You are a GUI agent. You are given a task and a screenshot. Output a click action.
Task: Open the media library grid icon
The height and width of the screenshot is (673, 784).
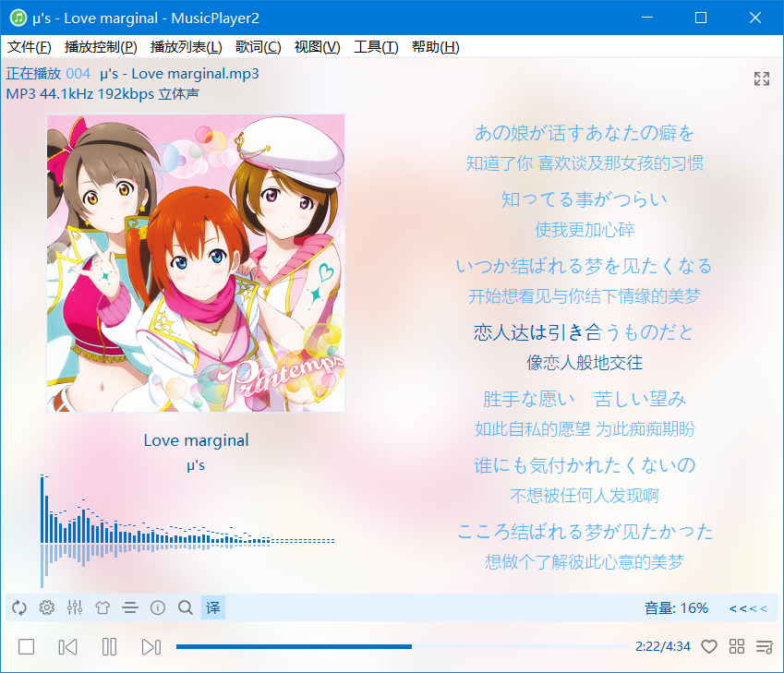(737, 646)
